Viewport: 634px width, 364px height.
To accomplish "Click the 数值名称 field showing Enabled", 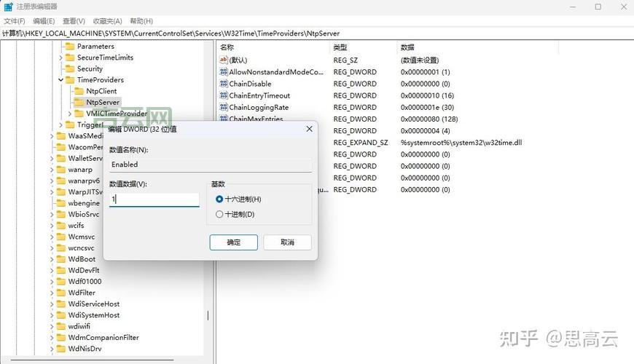I will click(x=211, y=165).
